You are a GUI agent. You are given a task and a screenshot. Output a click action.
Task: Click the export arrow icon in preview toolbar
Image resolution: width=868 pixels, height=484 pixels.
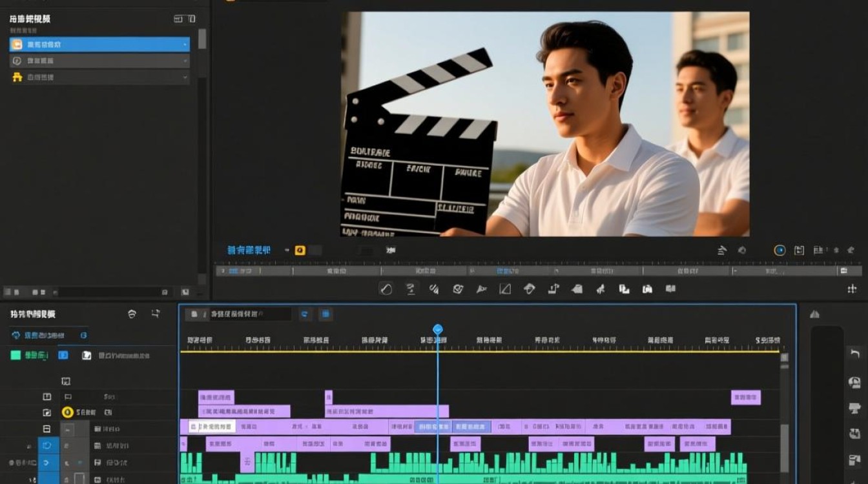(553, 289)
